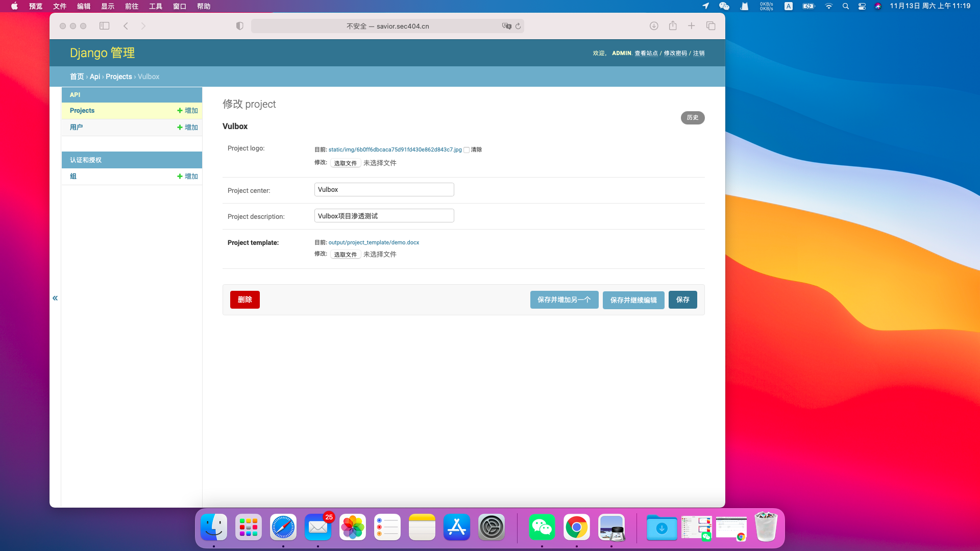The width and height of the screenshot is (980, 551).
Task: Click the 历史 history button
Action: click(692, 118)
